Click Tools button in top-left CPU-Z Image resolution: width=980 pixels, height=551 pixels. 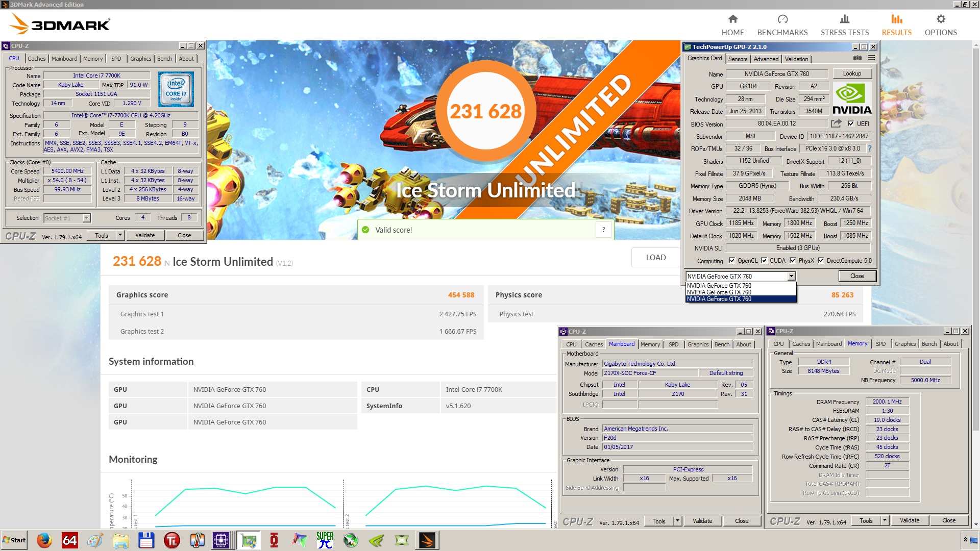click(x=102, y=235)
